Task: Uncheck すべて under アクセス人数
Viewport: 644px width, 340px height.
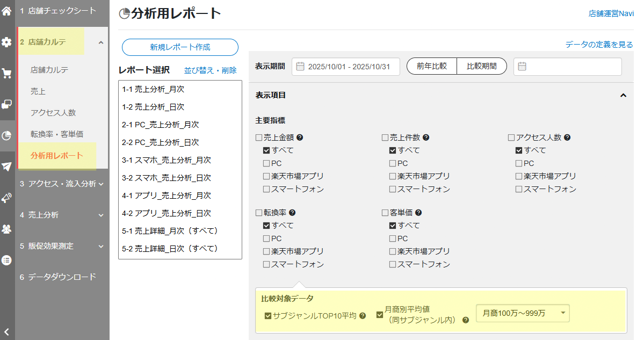Action: 519,150
